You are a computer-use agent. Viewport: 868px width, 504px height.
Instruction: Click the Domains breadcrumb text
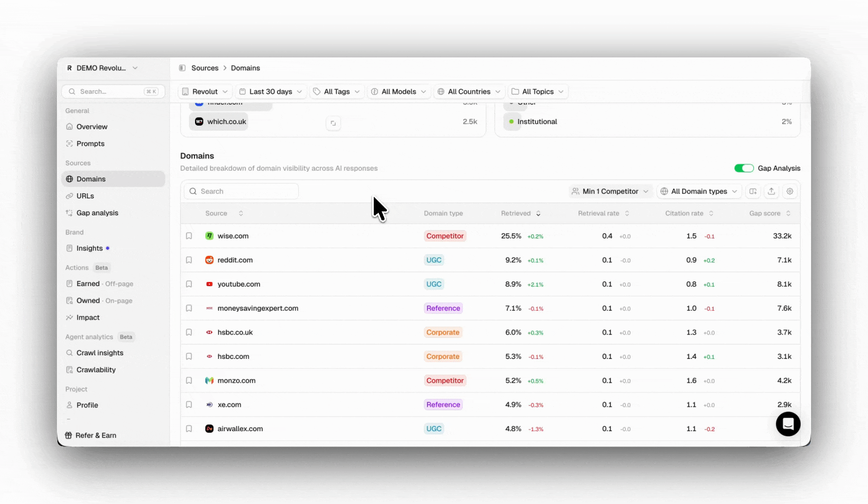(x=245, y=68)
